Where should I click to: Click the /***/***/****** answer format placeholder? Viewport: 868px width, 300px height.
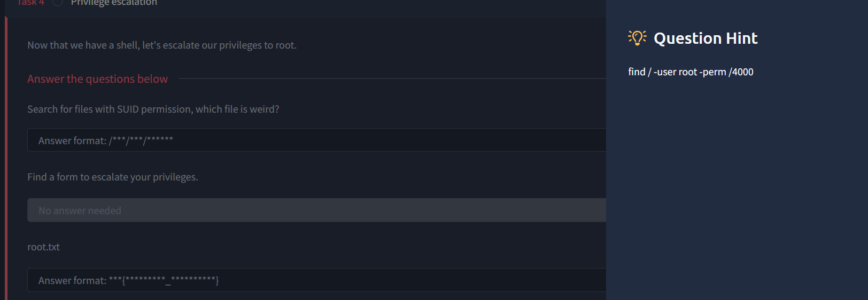click(x=106, y=140)
